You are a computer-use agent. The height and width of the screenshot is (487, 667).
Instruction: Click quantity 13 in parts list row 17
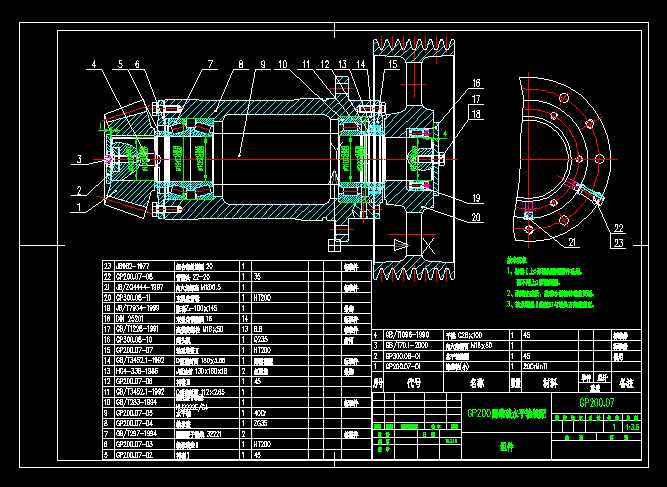tap(245, 329)
